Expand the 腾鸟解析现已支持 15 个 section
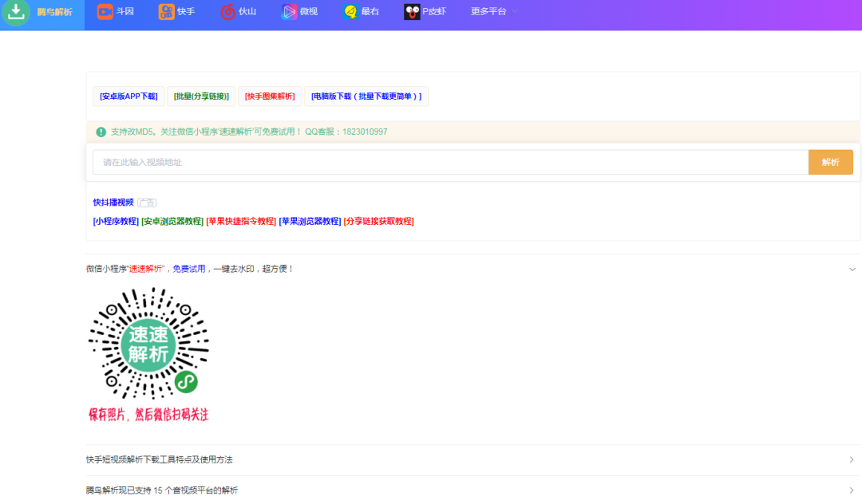Image resolution: width=862 pixels, height=504 pixels. [473, 490]
